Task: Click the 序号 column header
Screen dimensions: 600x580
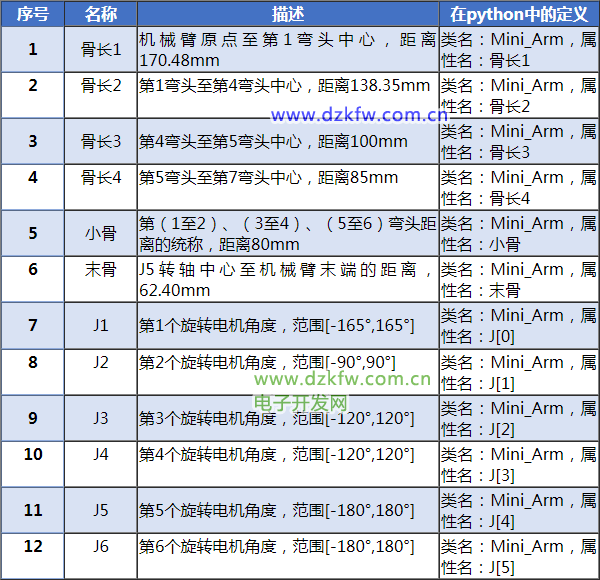Action: (x=33, y=14)
